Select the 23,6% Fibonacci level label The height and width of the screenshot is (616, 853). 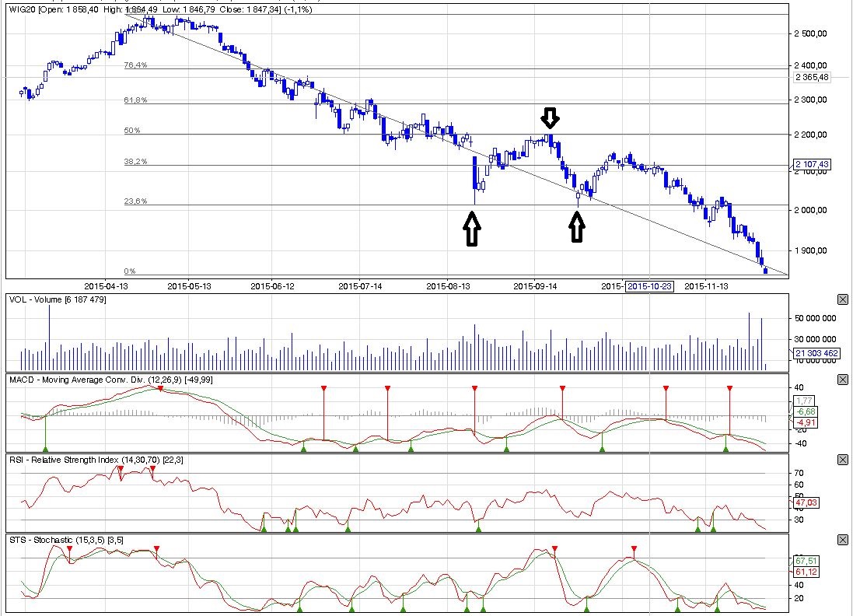[135, 201]
